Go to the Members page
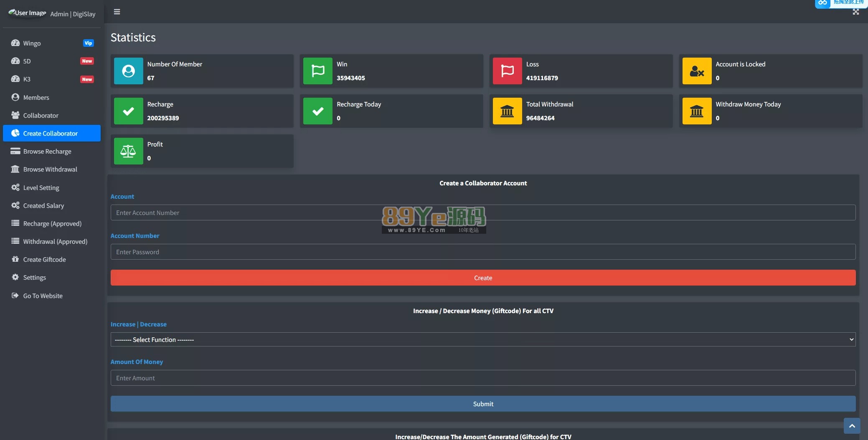This screenshot has width=868, height=440. click(36, 97)
